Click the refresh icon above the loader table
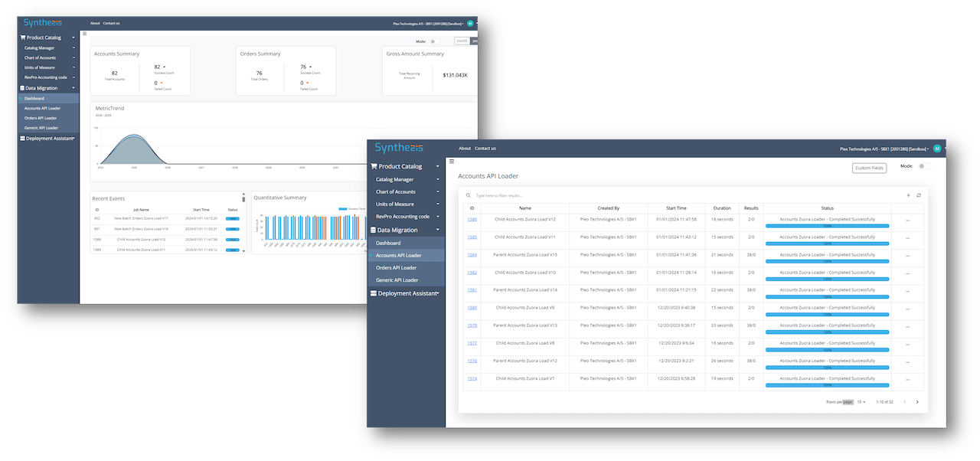The height and width of the screenshot is (461, 980). [918, 195]
